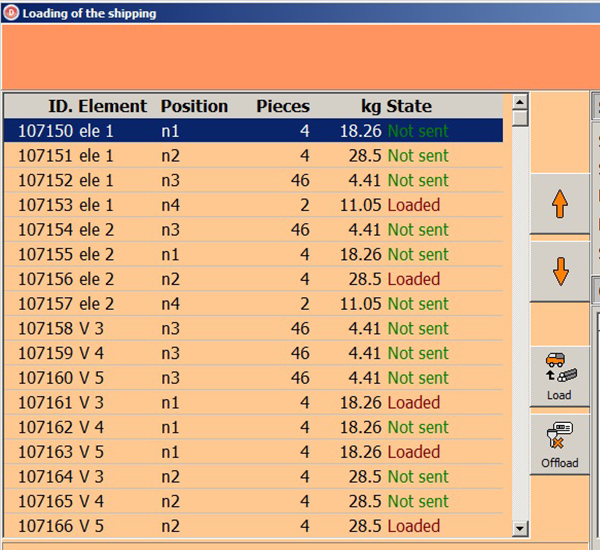The width and height of the screenshot is (600, 550).
Task: Click the Position column header
Action: (x=194, y=106)
